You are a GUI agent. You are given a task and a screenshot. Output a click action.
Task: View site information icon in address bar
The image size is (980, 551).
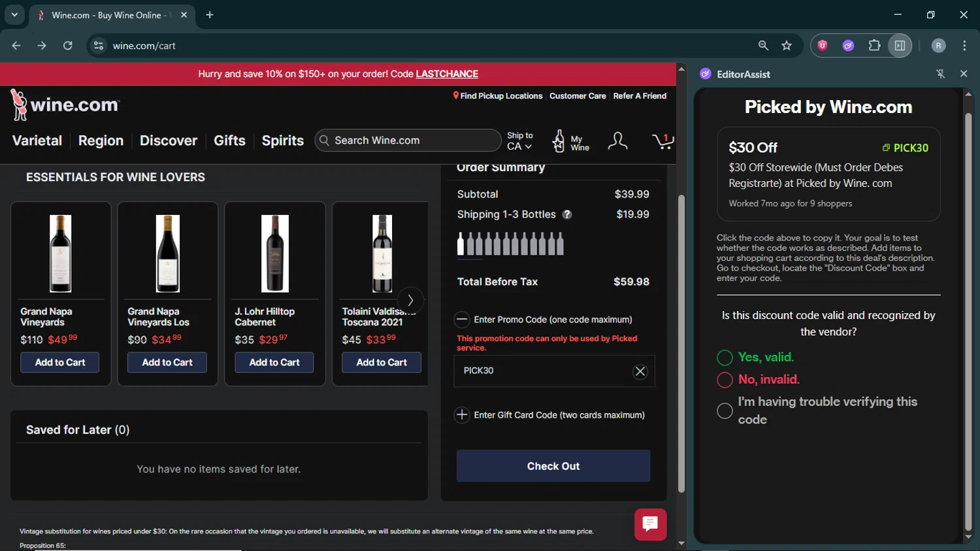tap(99, 46)
